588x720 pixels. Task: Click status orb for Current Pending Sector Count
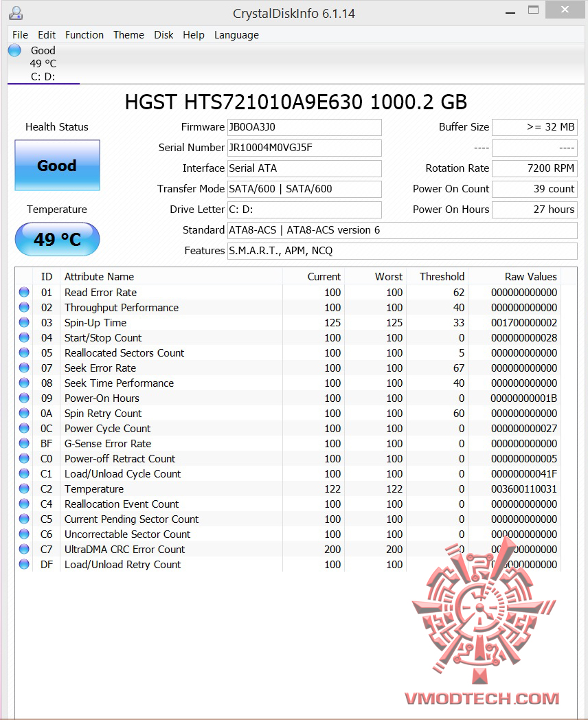point(24,519)
